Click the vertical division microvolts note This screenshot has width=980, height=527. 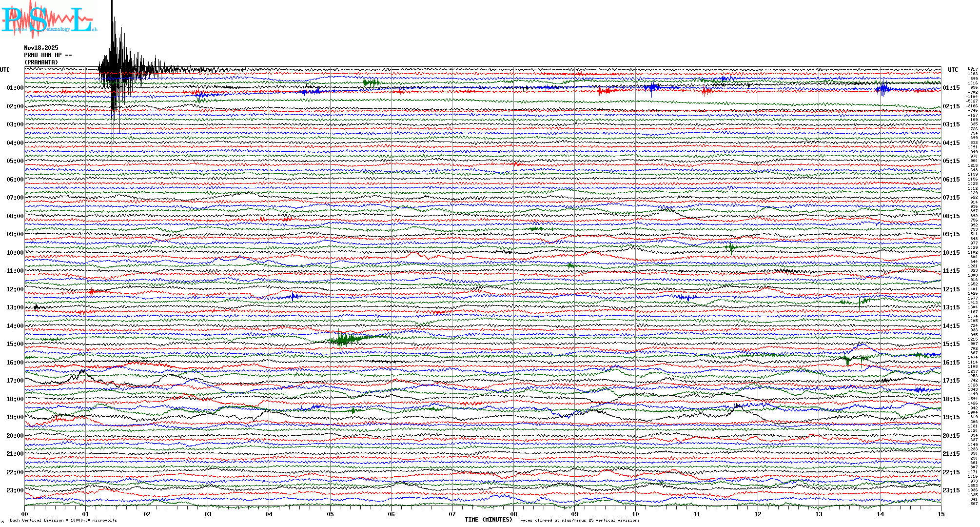pos(63,520)
